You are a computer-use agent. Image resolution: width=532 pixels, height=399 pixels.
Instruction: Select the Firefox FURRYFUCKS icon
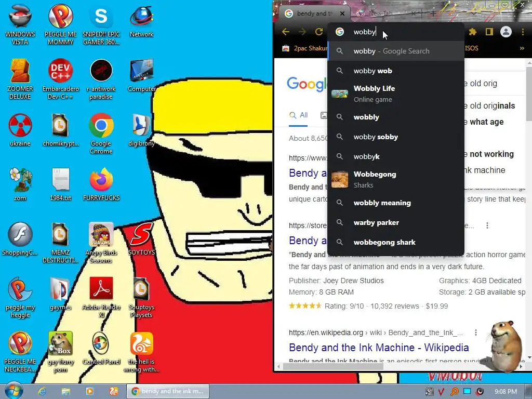[x=101, y=184]
